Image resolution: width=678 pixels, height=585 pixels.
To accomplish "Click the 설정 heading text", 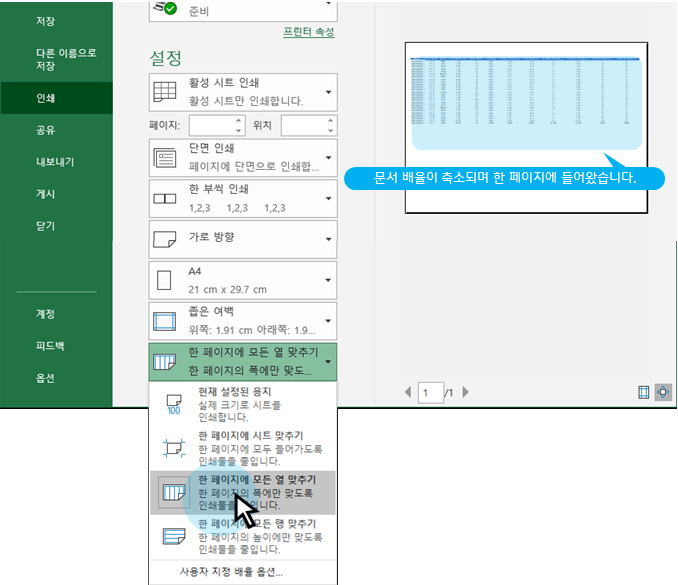I will (x=166, y=58).
